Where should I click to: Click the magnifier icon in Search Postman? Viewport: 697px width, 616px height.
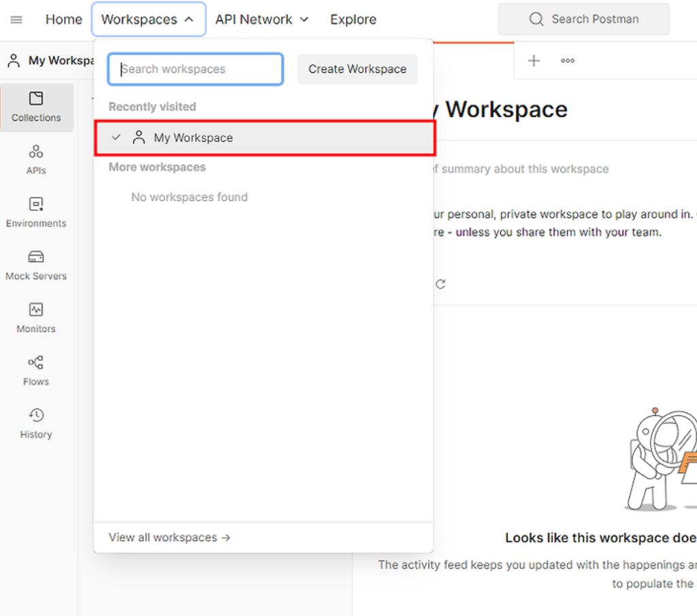click(536, 19)
